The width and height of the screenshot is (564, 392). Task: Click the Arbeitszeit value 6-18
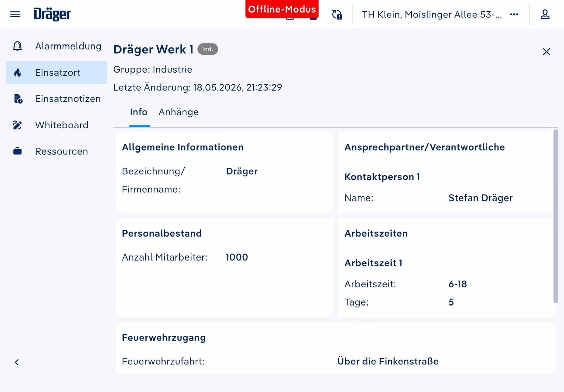(458, 284)
